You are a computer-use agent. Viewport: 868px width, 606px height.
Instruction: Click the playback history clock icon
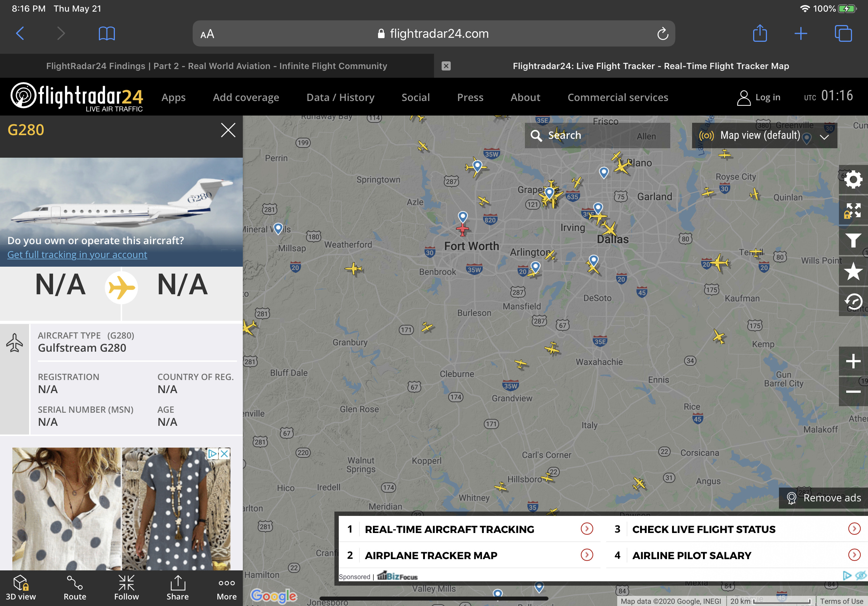(853, 302)
